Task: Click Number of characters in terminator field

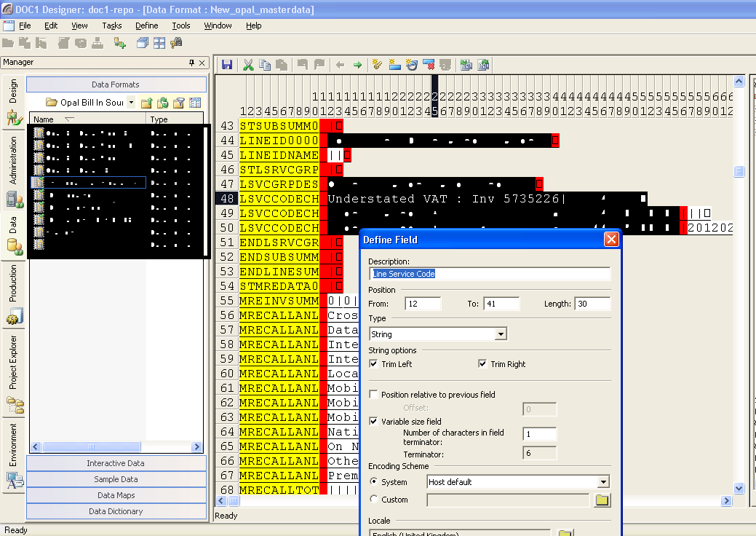Action: [x=539, y=434]
